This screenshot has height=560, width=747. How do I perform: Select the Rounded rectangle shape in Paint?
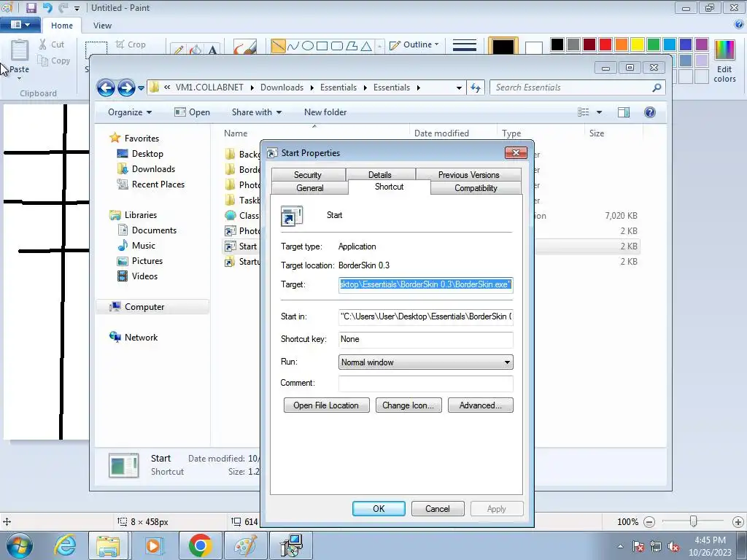click(x=337, y=46)
